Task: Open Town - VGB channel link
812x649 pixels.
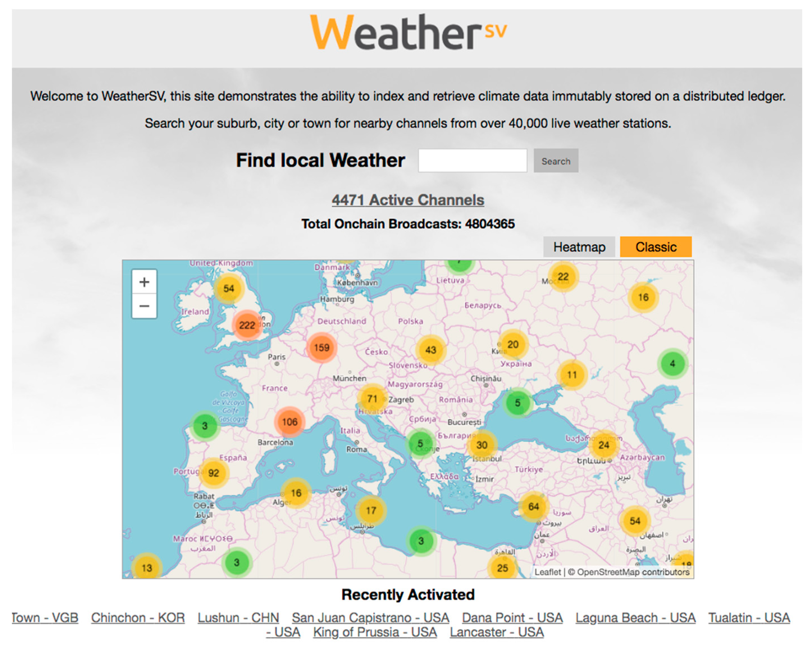Action: [45, 618]
